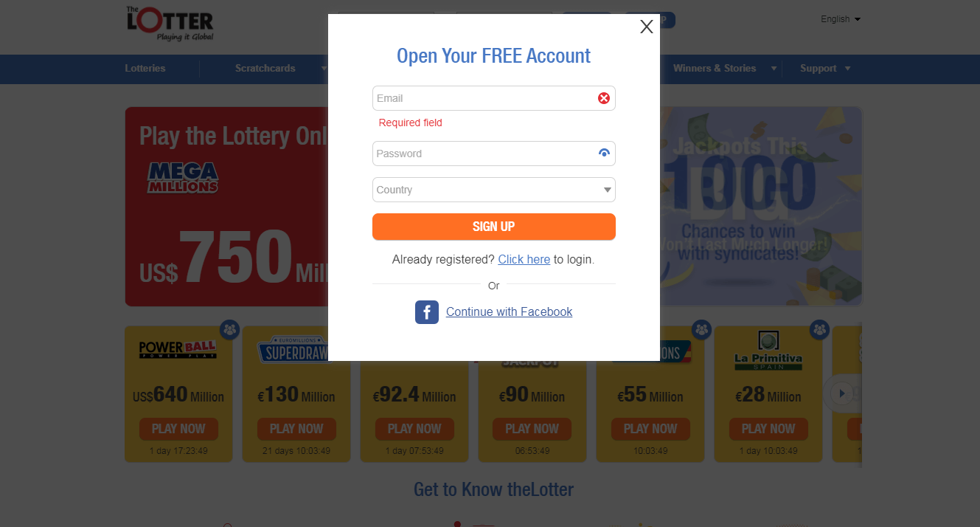Click the orange SIGN UP button
Screen dimensions: 980x527
click(494, 227)
